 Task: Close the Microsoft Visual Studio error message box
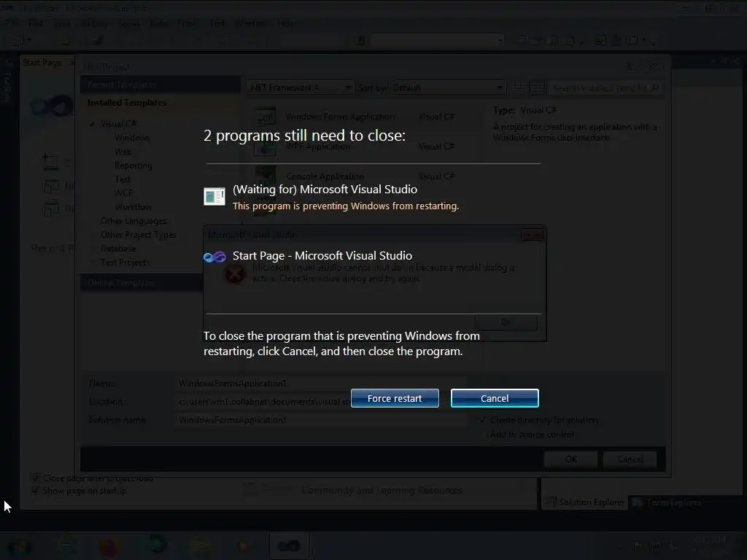tap(532, 234)
